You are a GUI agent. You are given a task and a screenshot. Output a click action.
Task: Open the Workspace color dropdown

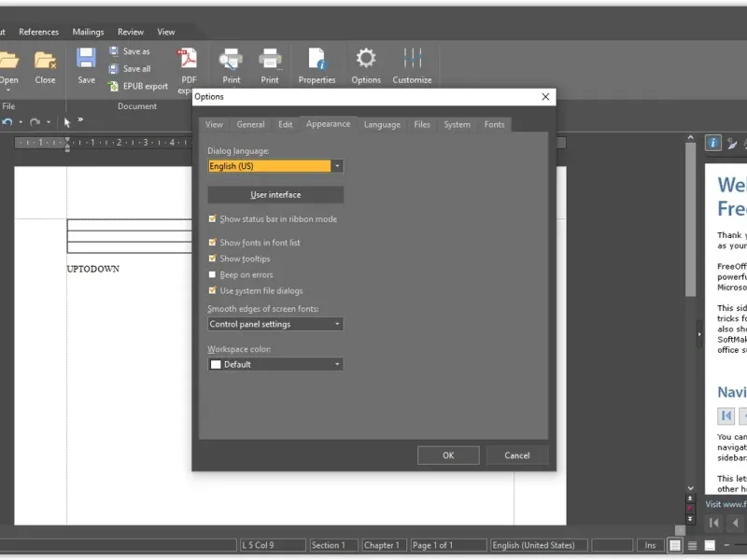[x=337, y=364]
